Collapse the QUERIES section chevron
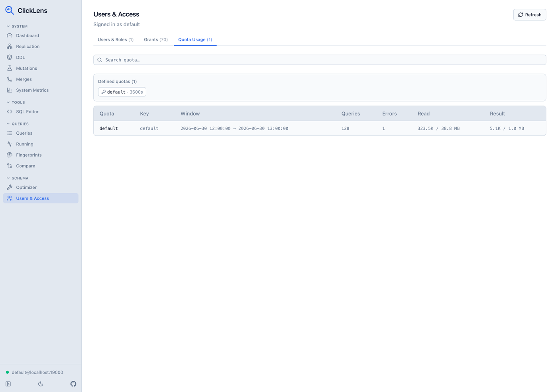Viewport: 558px width, 392px height. (x=8, y=124)
